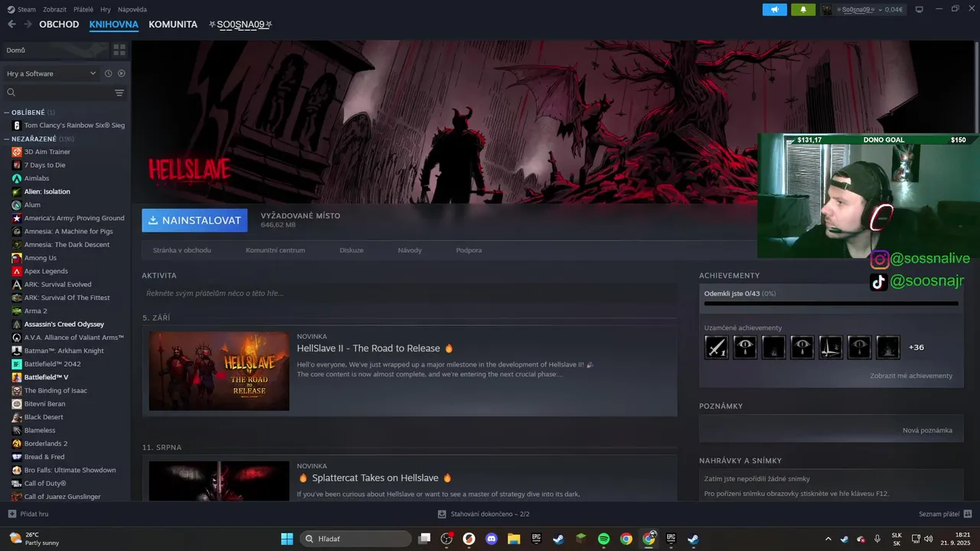
Task: Open Stránka v obchodu link
Action: pyautogui.click(x=182, y=250)
